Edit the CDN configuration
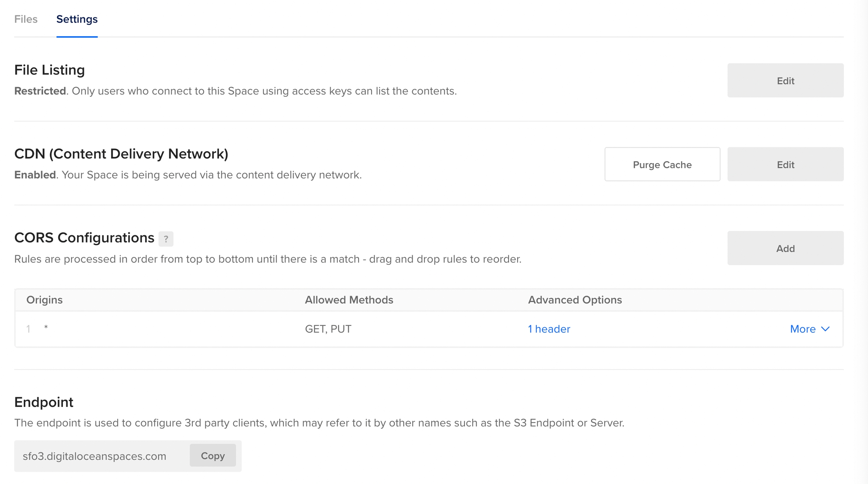868x484 pixels. (785, 165)
